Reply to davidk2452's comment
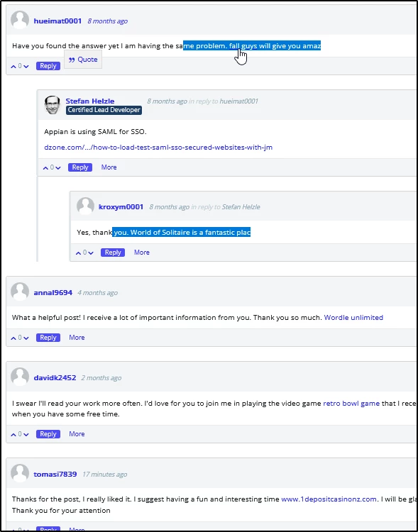The width and height of the screenshot is (418, 532). click(48, 434)
